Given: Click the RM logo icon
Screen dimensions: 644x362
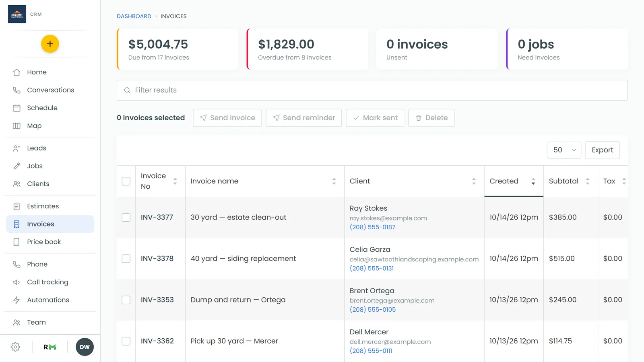Looking at the screenshot, I should tap(50, 347).
